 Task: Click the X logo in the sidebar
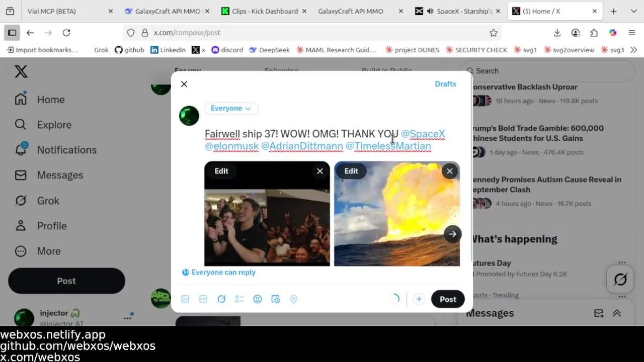[x=21, y=71]
